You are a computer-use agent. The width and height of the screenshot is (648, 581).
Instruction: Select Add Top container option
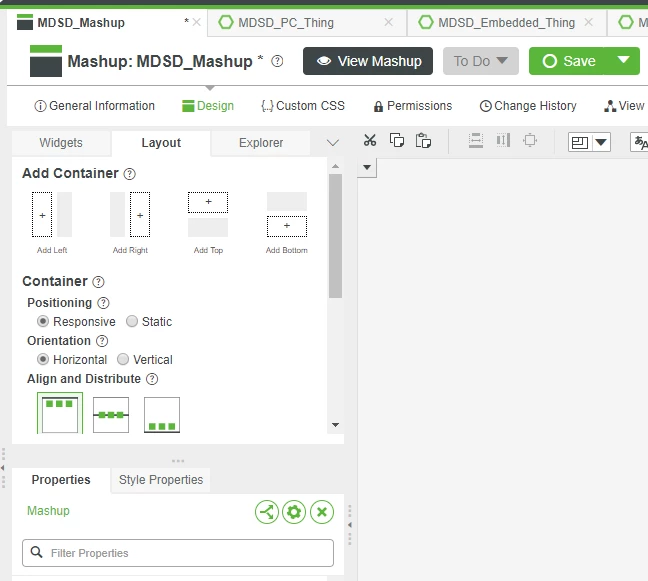tap(208, 223)
